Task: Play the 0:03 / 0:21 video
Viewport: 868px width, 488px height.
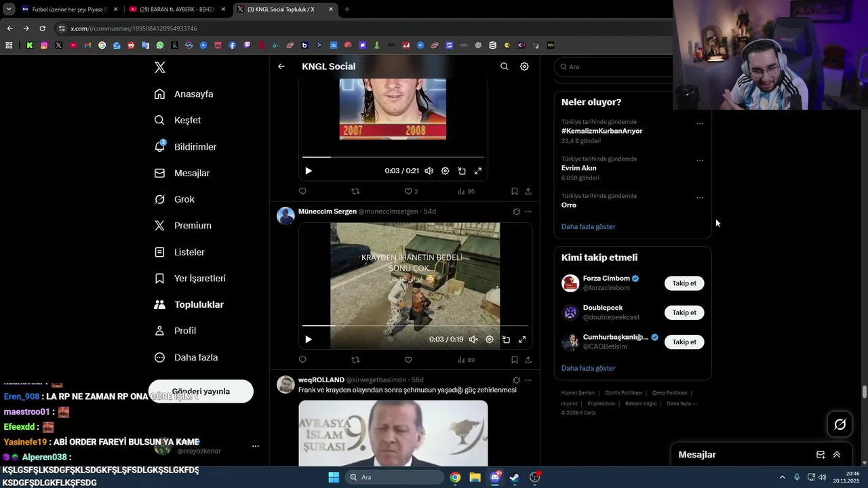Action: 309,171
